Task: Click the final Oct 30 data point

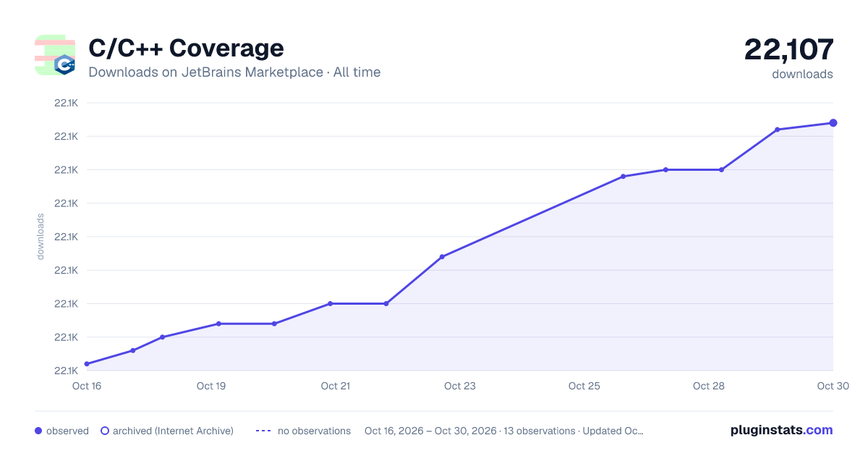Action: pyautogui.click(x=833, y=123)
